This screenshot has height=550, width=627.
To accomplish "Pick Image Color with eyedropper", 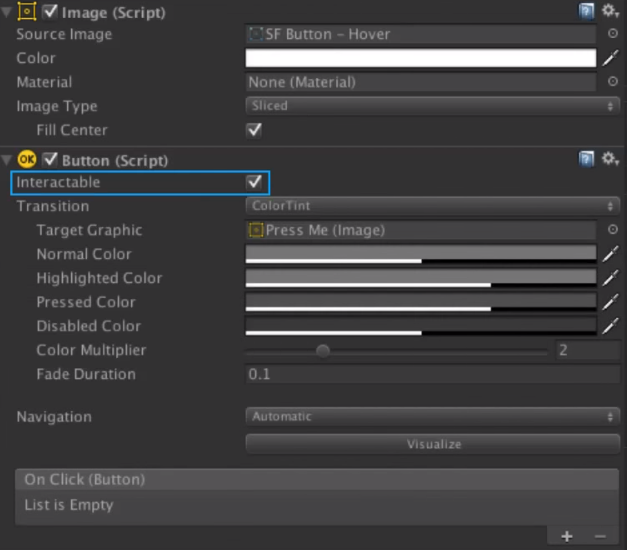I will 610,58.
